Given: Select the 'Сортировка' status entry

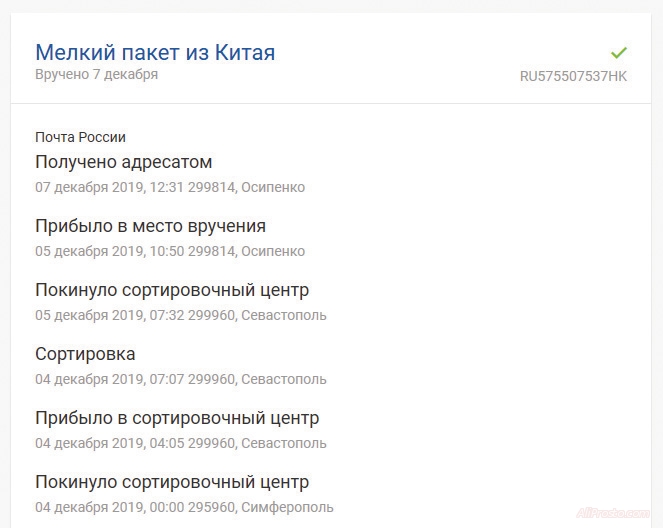Looking at the screenshot, I should 85,354.
